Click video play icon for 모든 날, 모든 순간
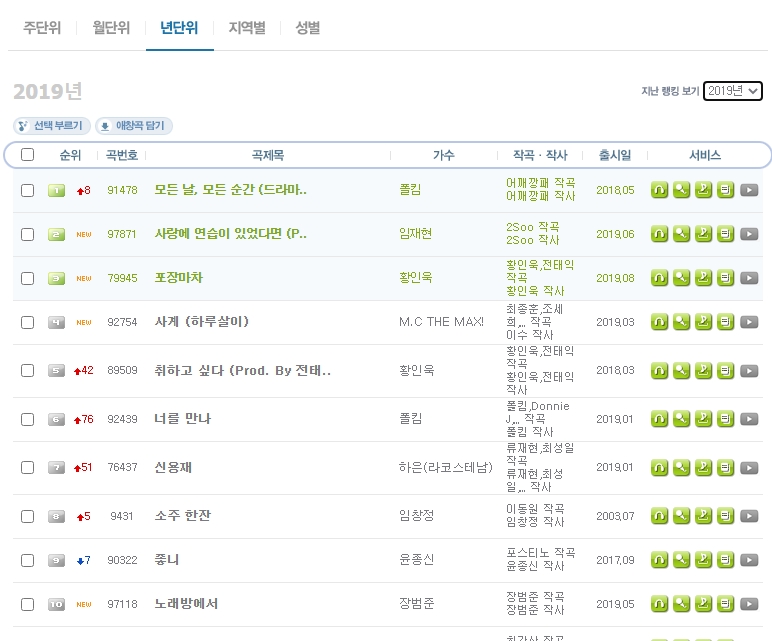772x641 pixels. coord(749,190)
